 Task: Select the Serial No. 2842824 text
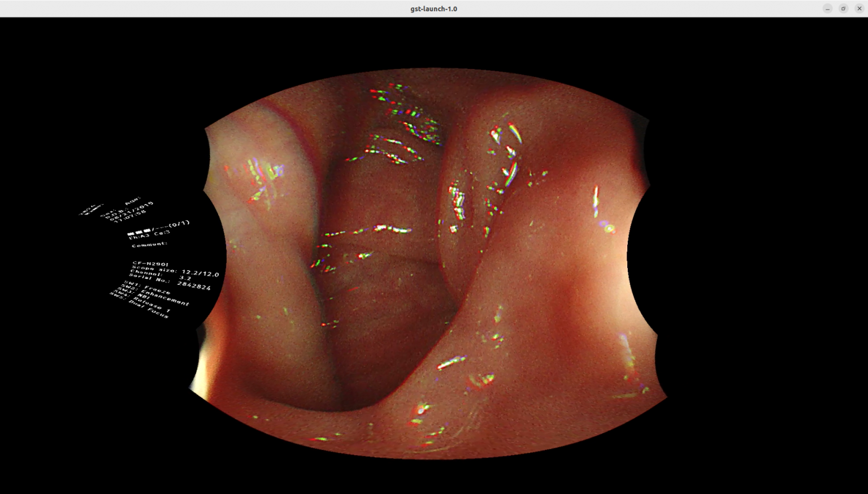point(194,285)
